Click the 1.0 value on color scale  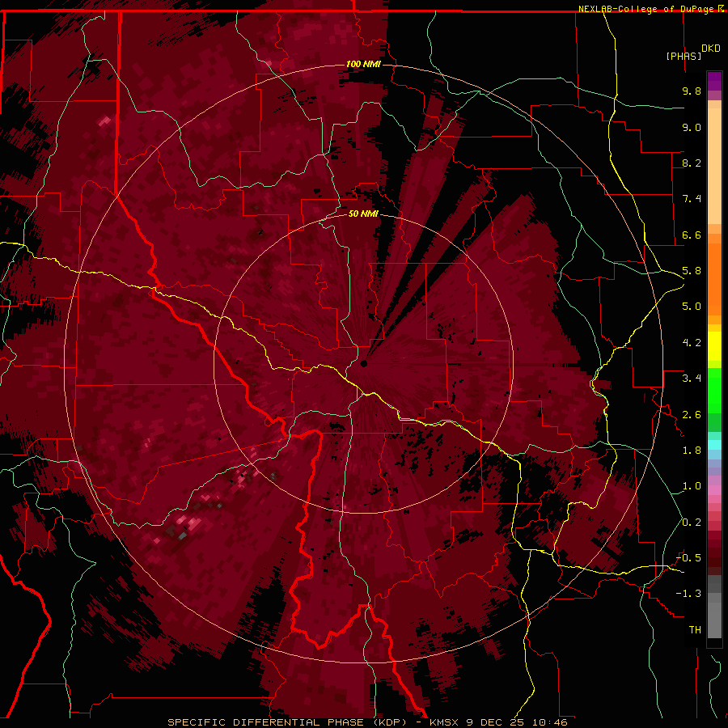click(692, 486)
